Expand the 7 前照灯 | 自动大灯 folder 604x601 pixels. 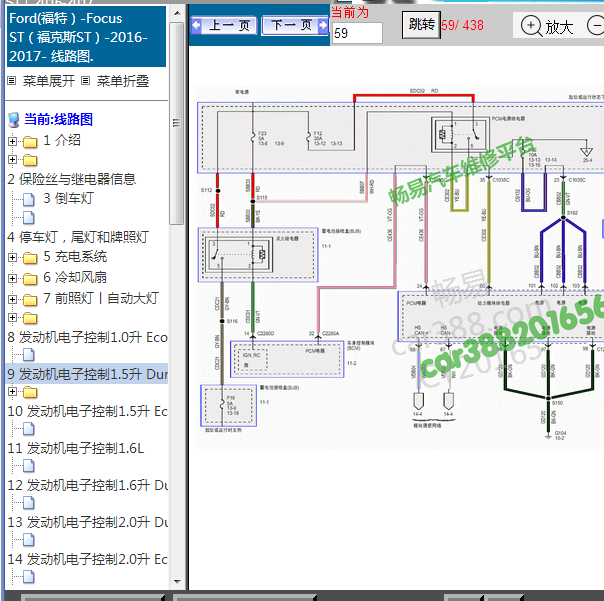(12, 299)
